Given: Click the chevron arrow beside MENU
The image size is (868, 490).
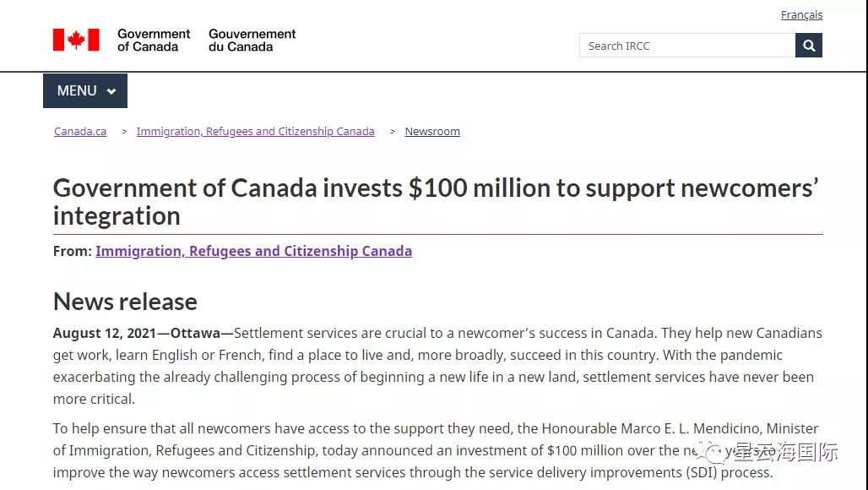Looking at the screenshot, I should [111, 91].
